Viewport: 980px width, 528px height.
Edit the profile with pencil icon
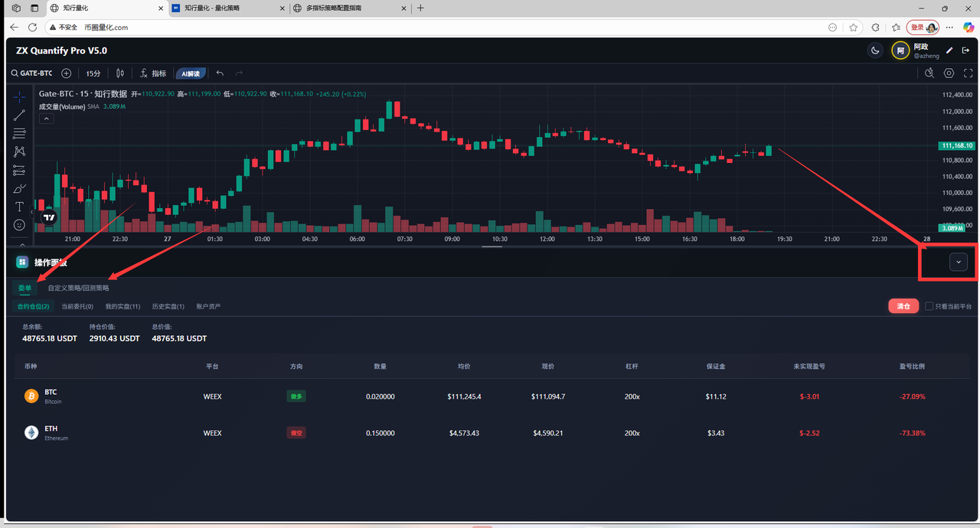[x=949, y=51]
